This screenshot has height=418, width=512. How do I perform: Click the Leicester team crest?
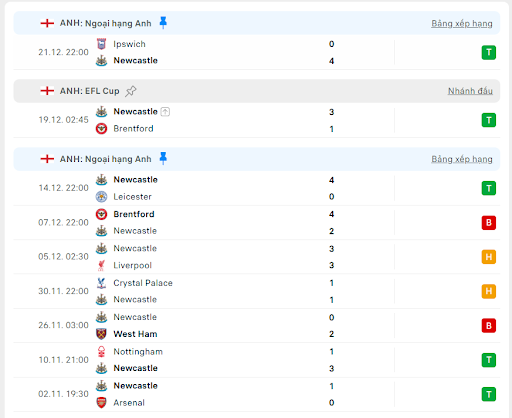[101, 197]
